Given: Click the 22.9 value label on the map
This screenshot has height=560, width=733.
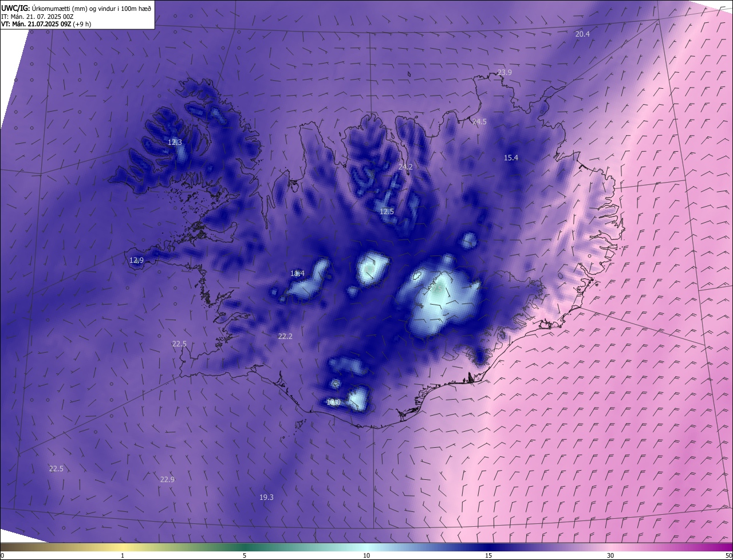Looking at the screenshot, I should click(x=167, y=480).
